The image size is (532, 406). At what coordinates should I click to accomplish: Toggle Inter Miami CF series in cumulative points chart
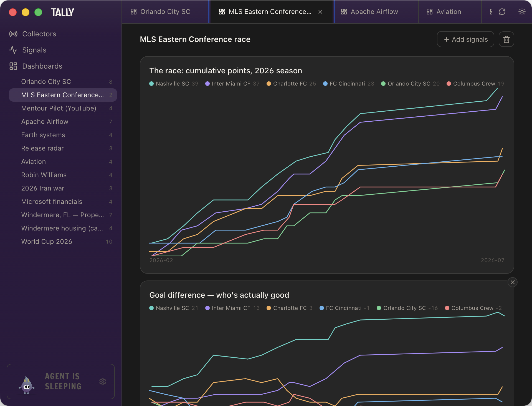(232, 84)
